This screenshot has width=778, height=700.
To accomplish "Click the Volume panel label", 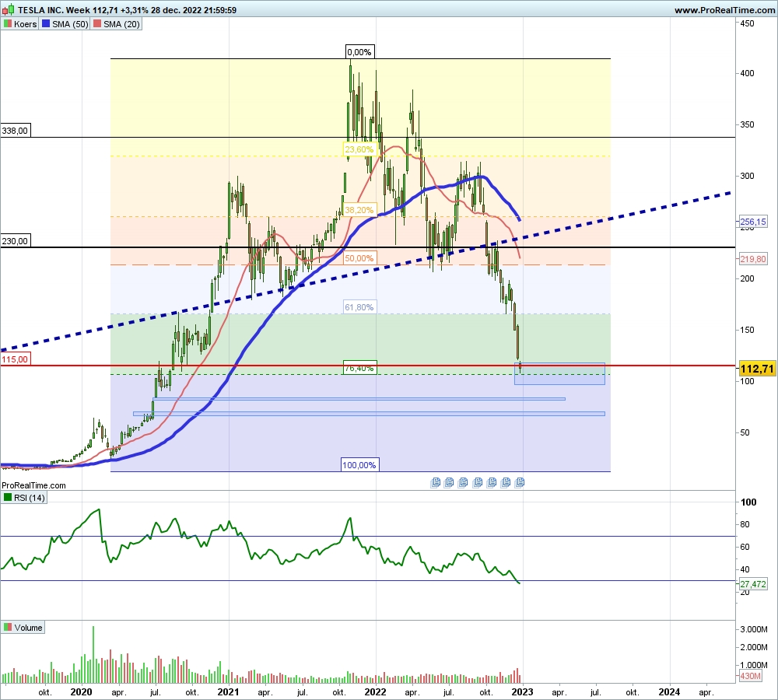I will (x=27, y=628).
